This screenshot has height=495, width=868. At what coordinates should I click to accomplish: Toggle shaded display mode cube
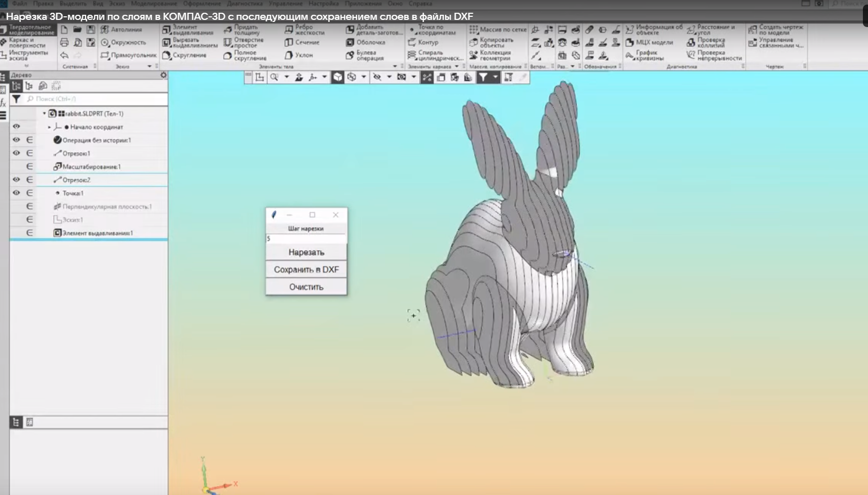coord(338,77)
